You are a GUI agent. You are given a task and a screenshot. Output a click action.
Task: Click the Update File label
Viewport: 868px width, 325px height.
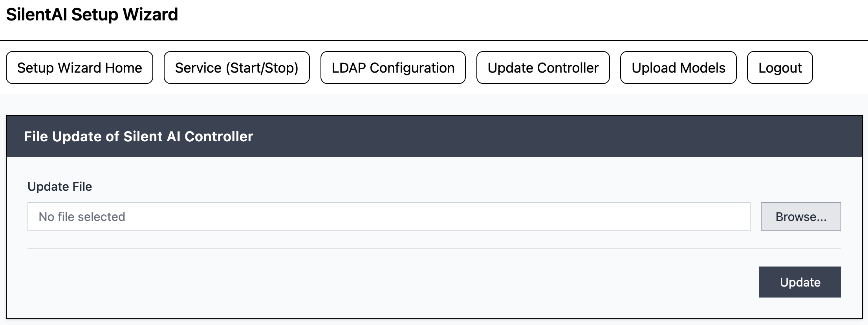pyautogui.click(x=60, y=186)
